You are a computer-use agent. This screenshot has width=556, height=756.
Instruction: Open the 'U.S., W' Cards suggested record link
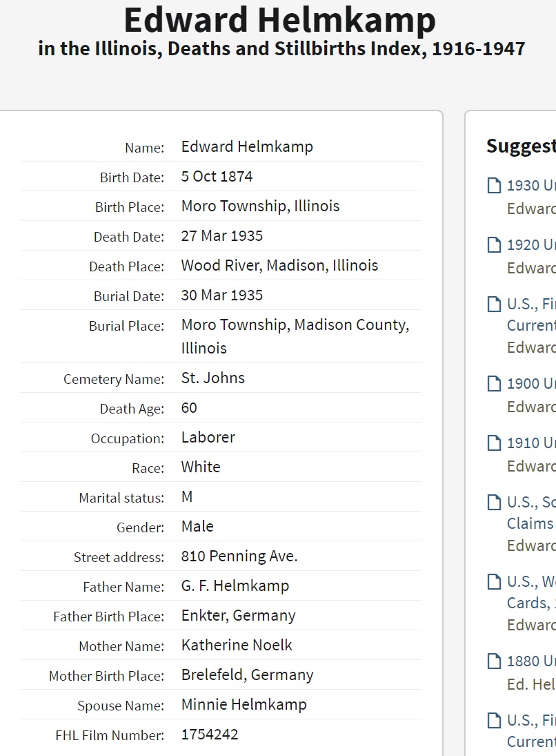point(531,592)
